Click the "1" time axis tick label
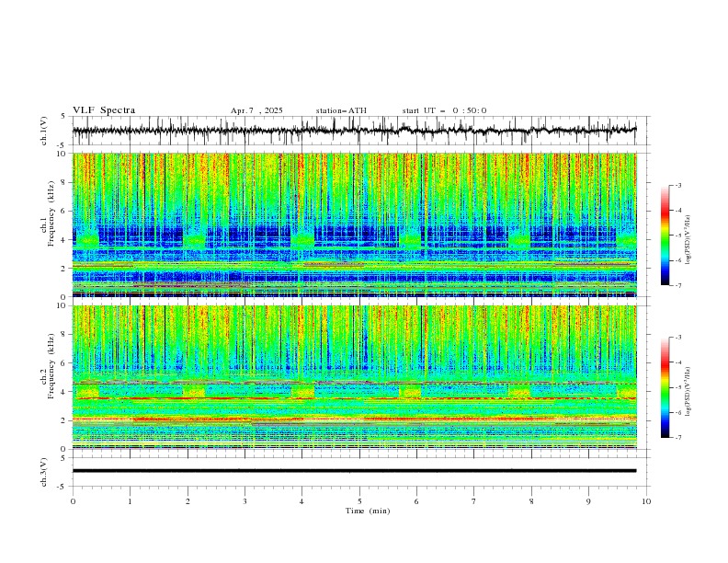Viewport: 728px width, 563px height. 130,501
